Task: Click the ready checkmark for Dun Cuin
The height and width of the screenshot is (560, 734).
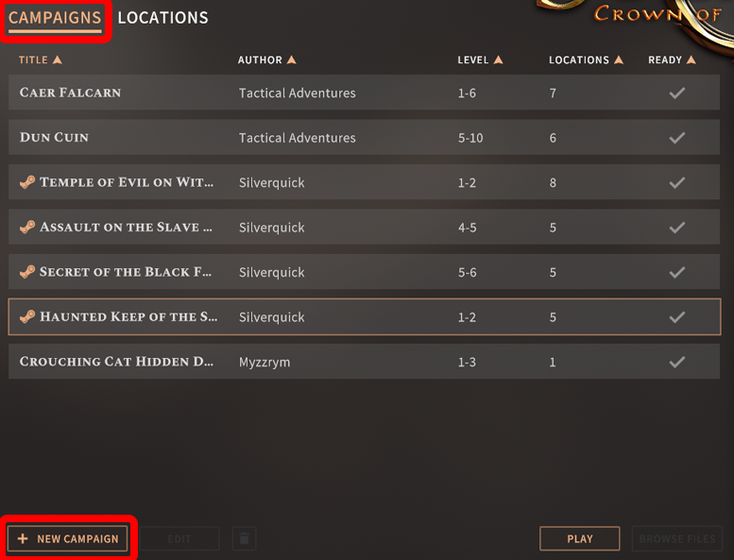Action: pyautogui.click(x=677, y=138)
